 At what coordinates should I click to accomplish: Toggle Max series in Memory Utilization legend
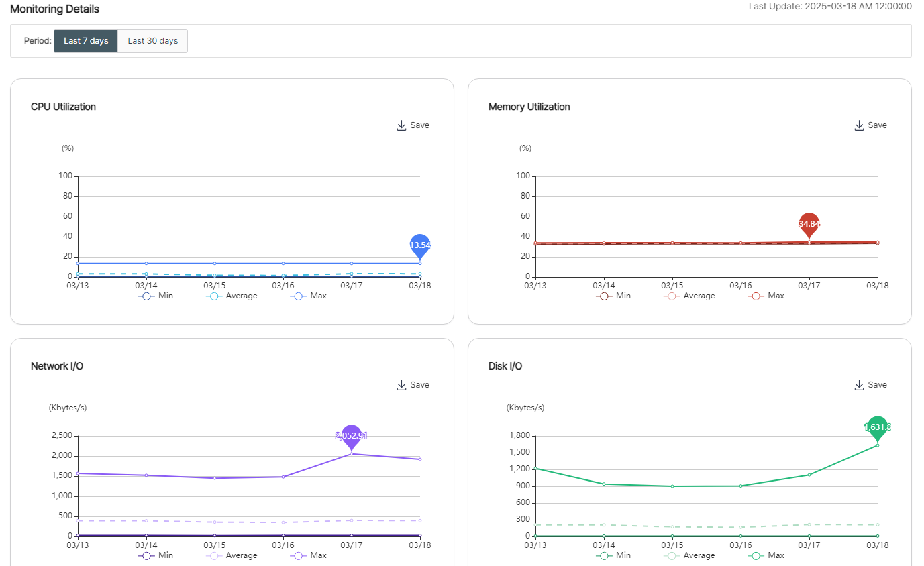tap(766, 296)
